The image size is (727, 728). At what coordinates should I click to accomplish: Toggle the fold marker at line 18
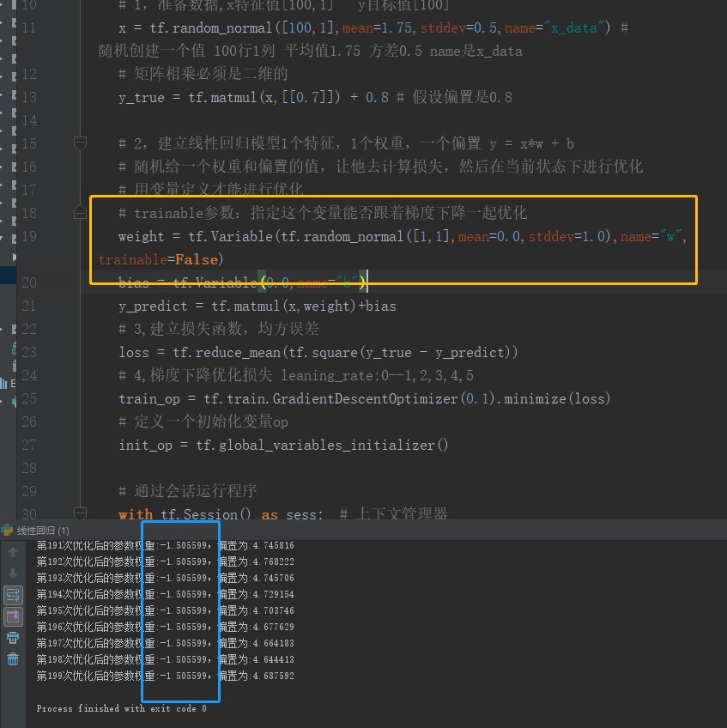click(x=80, y=212)
